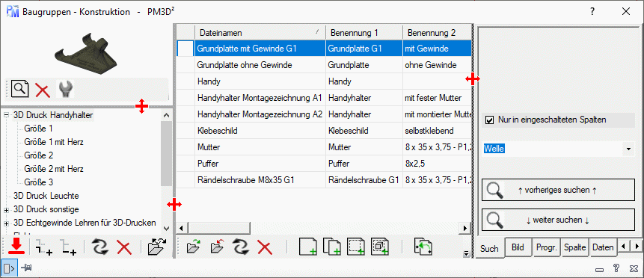This screenshot has height=278, width=644.
Task: Click the tab strip scroll right arrow
Action: coord(637,247)
